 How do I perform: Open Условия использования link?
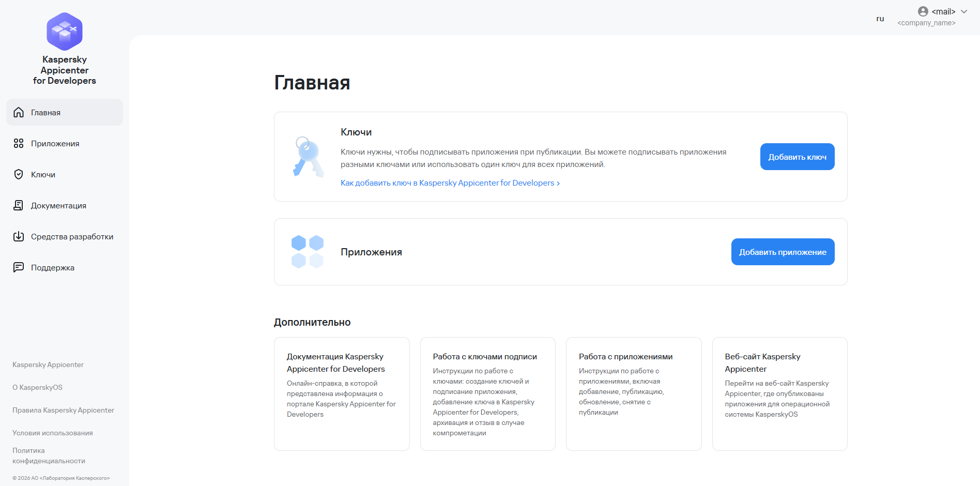click(53, 433)
